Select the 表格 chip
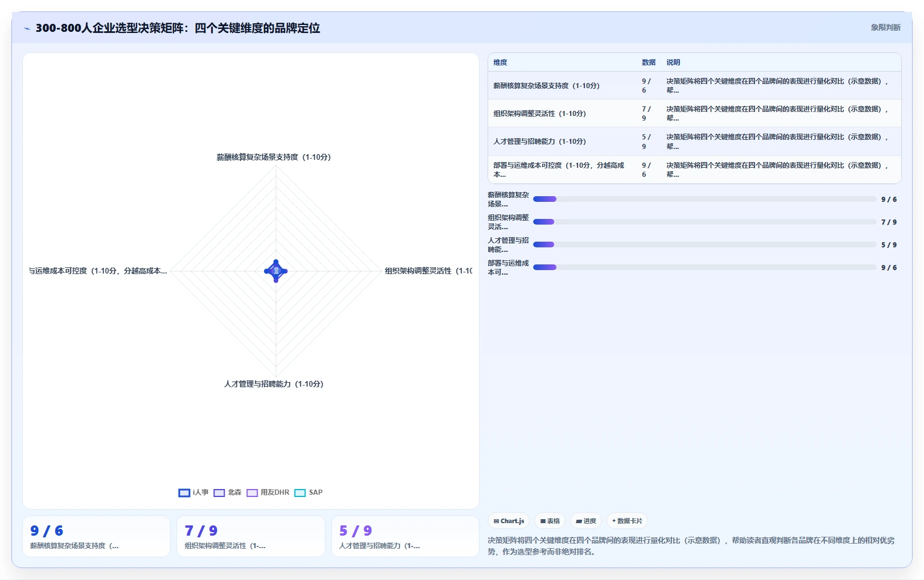The width and height of the screenshot is (924, 580). 550,521
